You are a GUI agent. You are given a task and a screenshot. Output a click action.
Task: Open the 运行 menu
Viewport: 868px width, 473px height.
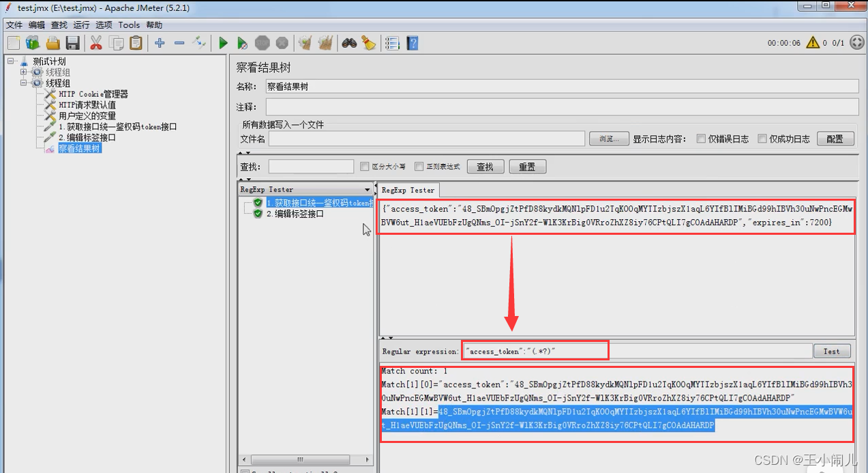tap(82, 25)
